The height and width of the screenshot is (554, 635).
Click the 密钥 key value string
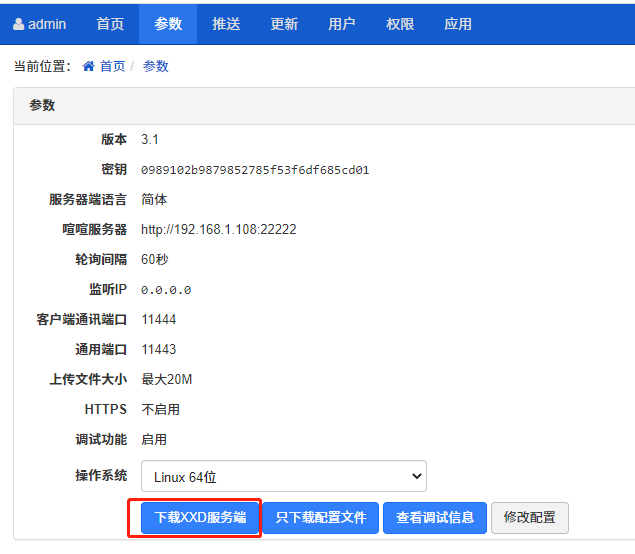[x=255, y=170]
